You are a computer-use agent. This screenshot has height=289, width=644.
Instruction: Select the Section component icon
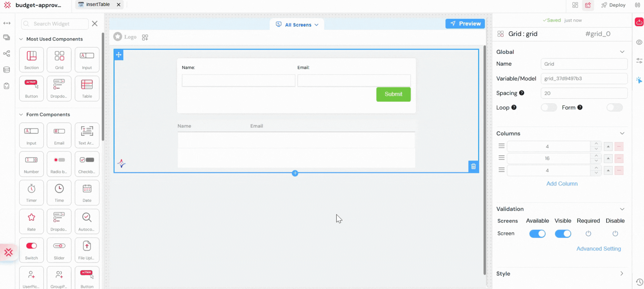[x=32, y=59]
